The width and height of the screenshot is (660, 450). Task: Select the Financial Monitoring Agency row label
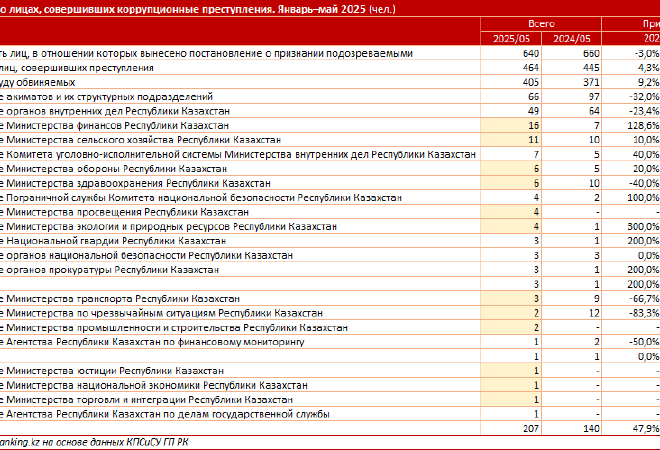pyautogui.click(x=152, y=342)
